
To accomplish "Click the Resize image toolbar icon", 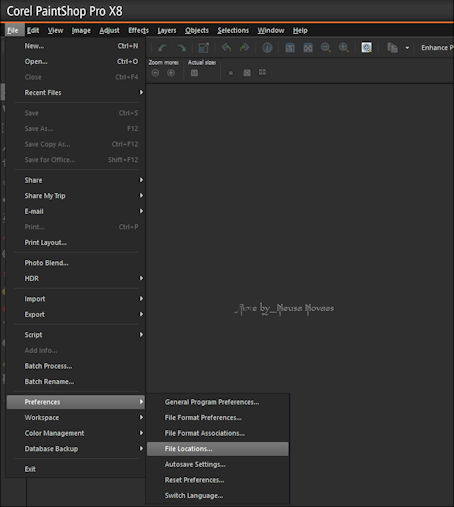I will [x=203, y=48].
